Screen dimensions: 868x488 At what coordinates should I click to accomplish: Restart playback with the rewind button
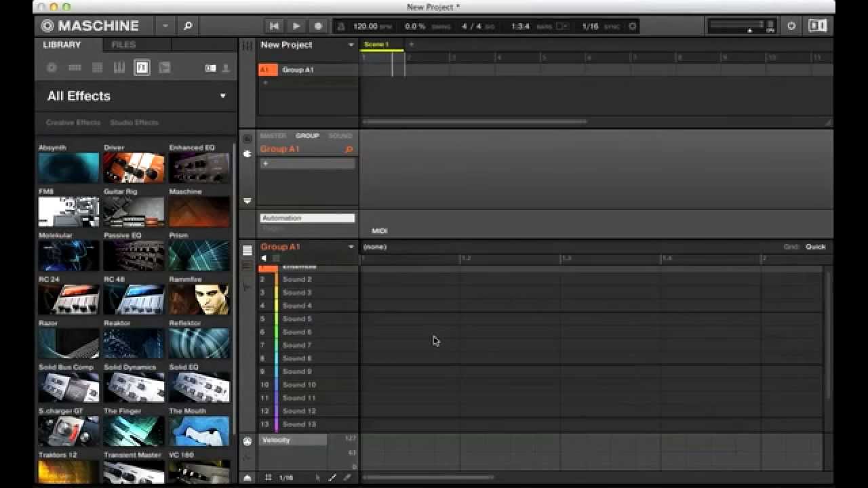coord(274,26)
